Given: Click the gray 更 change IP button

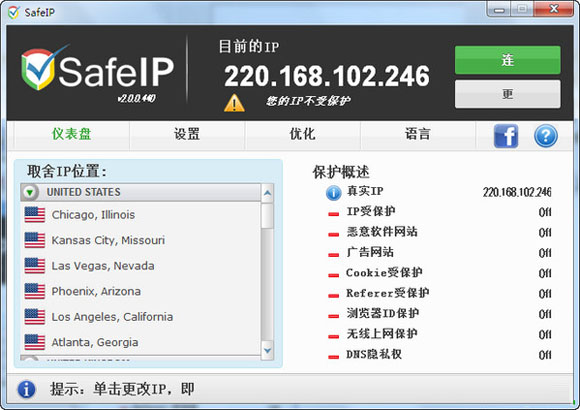Looking at the screenshot, I should [x=508, y=94].
